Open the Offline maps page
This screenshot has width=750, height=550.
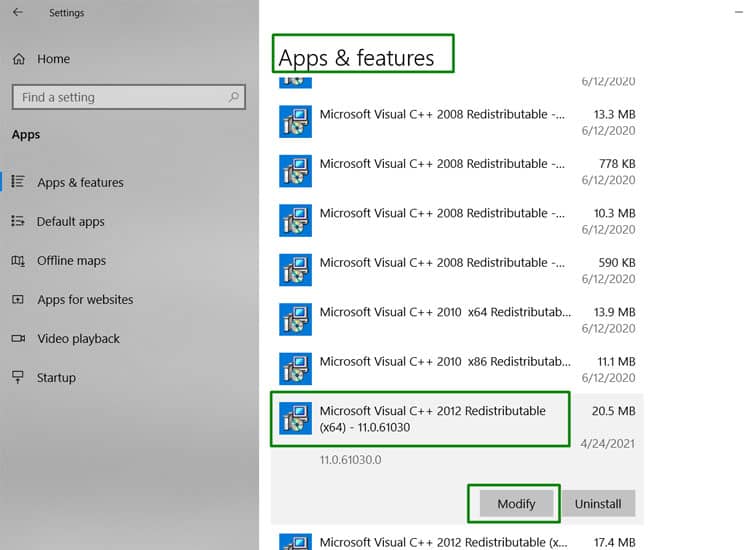71,261
